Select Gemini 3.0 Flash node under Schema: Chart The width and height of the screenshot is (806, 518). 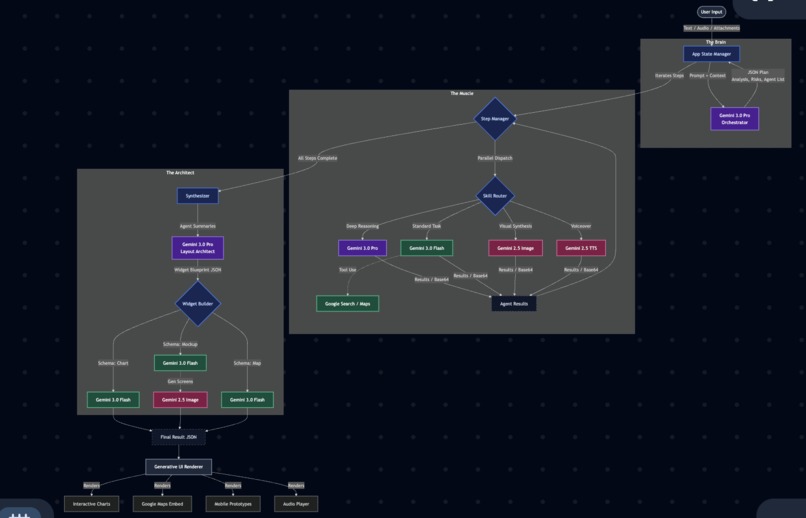(x=113, y=400)
